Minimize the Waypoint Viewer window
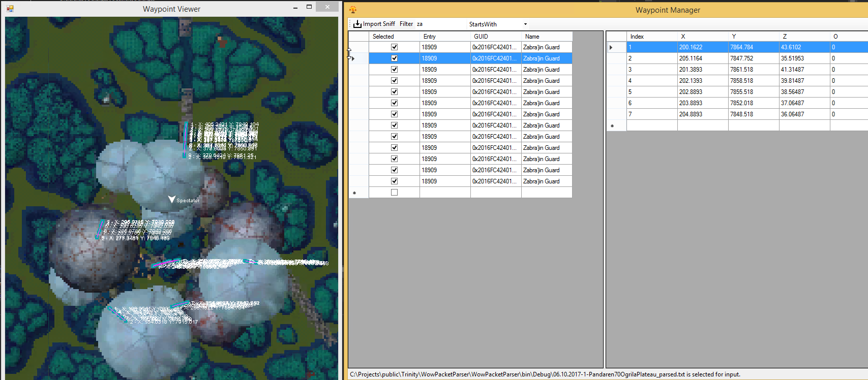Image resolution: width=868 pixels, height=380 pixels. 295,7
